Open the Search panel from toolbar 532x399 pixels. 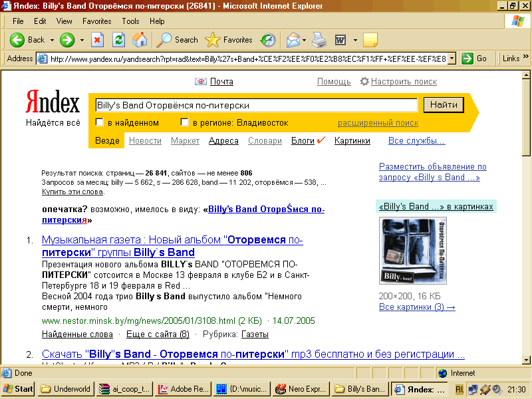click(x=177, y=40)
